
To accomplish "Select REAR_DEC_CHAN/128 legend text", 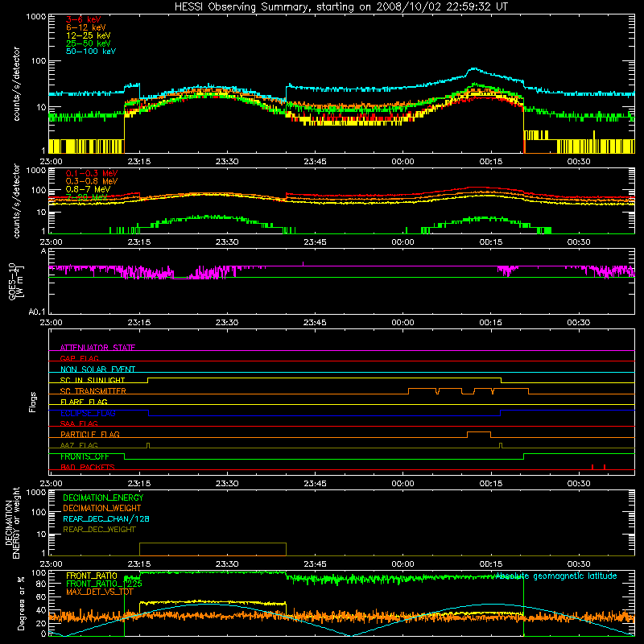I will tap(106, 518).
